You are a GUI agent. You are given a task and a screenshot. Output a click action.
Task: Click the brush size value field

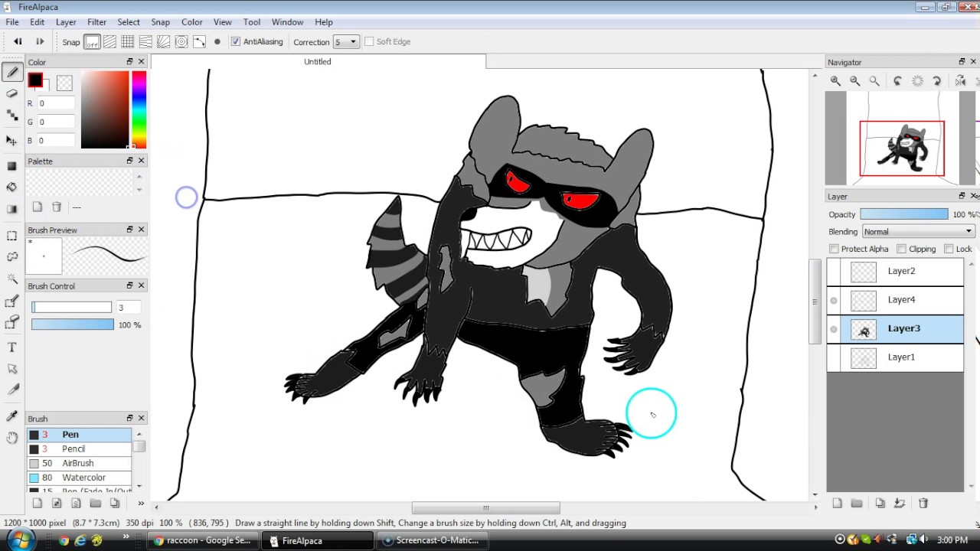coord(128,308)
